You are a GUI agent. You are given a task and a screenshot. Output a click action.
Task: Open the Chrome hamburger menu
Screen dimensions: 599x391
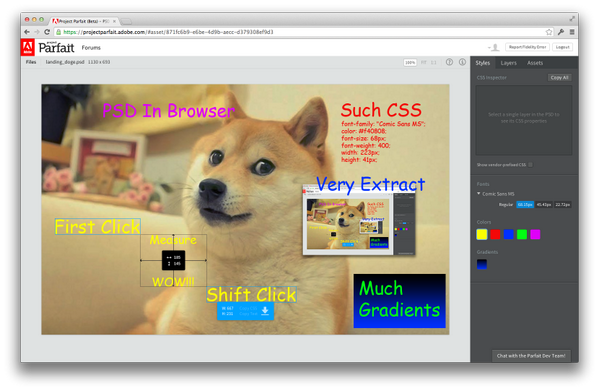pos(572,32)
